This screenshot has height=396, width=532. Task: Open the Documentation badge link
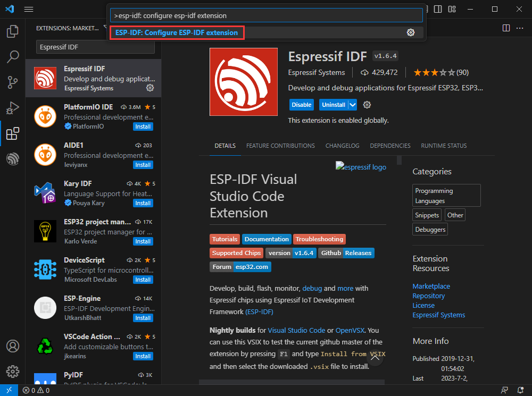tap(267, 239)
